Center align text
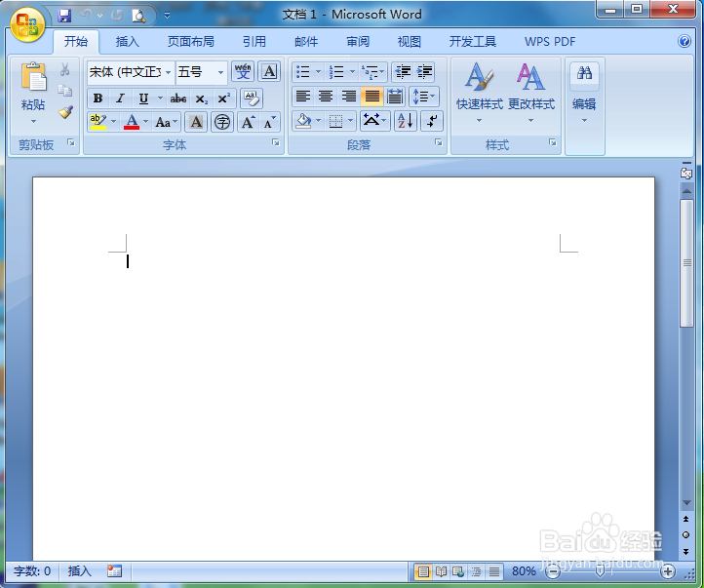Viewport: 704px width, 588px height. coord(326,97)
